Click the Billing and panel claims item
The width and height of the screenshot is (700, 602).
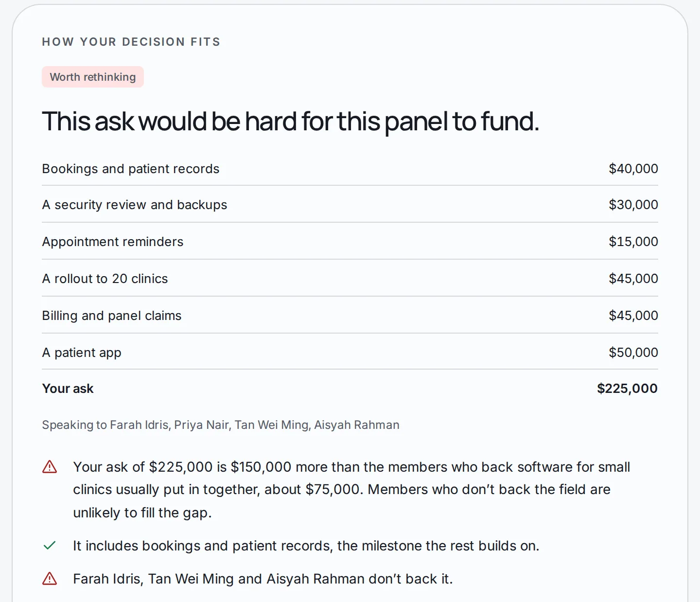350,316
